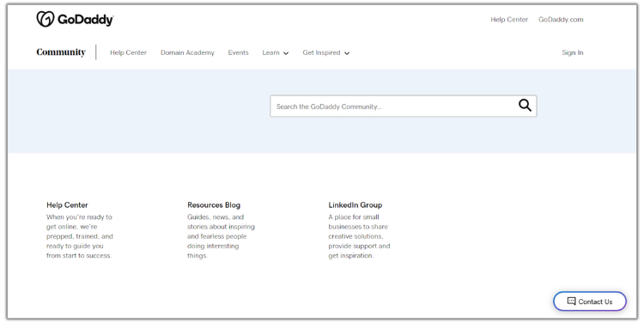Screen dimensions: 644x323
Task: Open the Events menu item
Action: pos(238,52)
